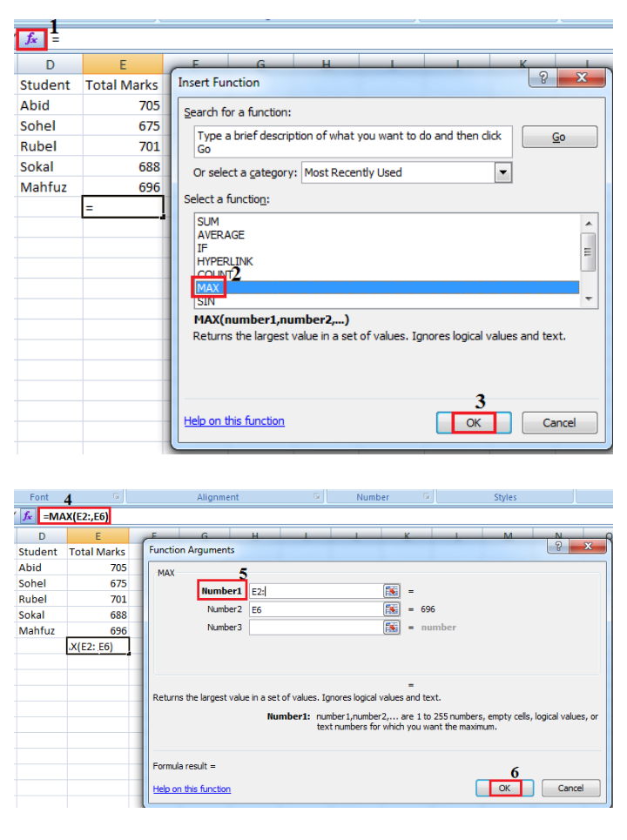Click the range selector icon beside Number3

click(x=392, y=627)
